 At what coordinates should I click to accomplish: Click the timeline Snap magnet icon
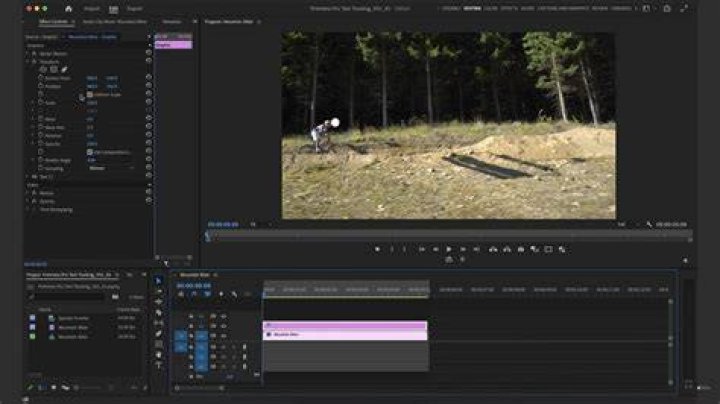[194, 294]
